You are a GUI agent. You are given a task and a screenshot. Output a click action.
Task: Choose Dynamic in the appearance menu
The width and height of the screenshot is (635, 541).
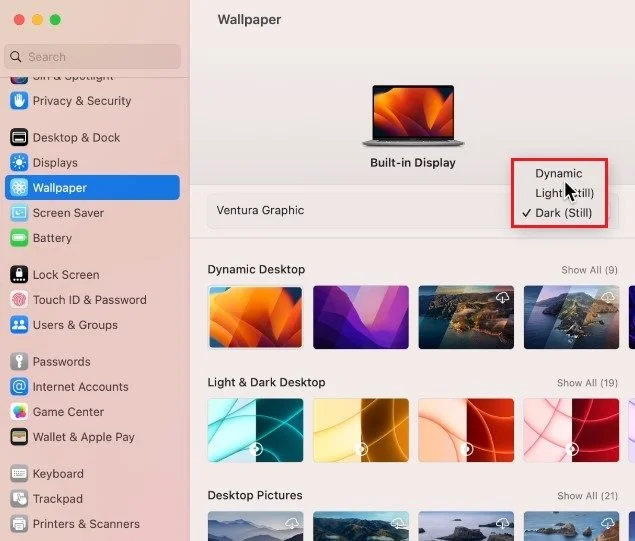[559, 173]
